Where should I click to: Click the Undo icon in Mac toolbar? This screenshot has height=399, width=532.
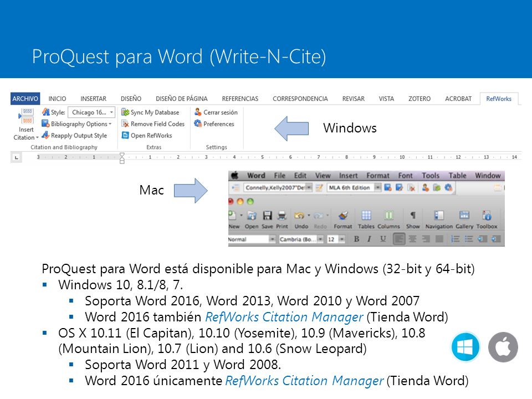point(299,216)
